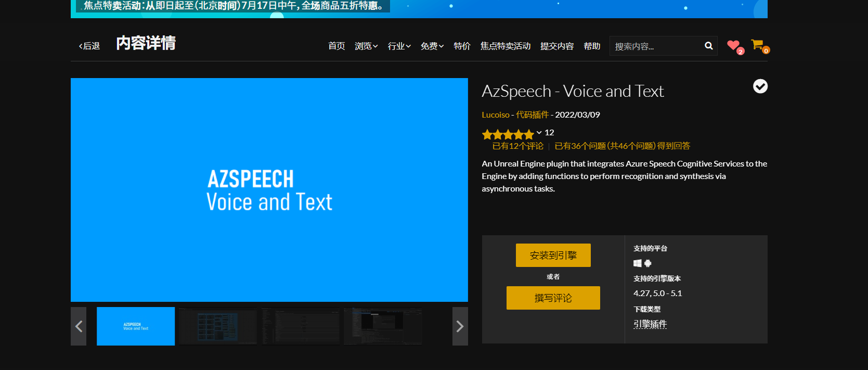Image resolution: width=868 pixels, height=370 pixels.
Task: Open the 提交内容 menu item
Action: (x=557, y=46)
